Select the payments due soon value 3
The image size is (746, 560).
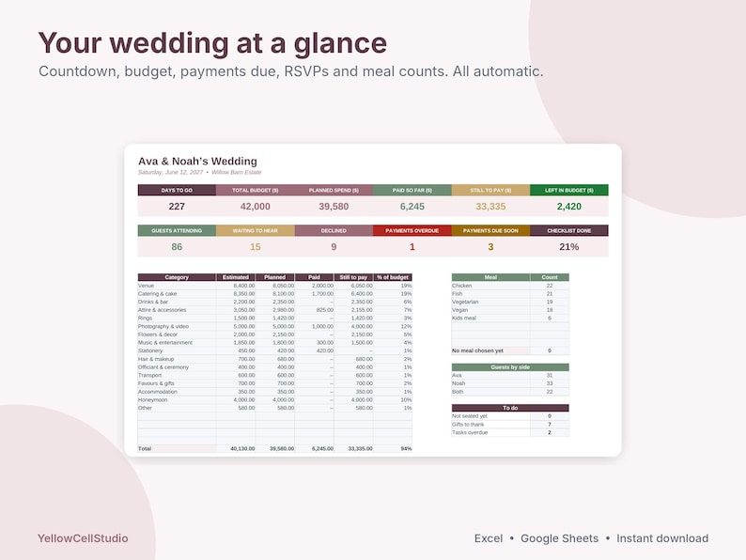pyautogui.click(x=490, y=247)
